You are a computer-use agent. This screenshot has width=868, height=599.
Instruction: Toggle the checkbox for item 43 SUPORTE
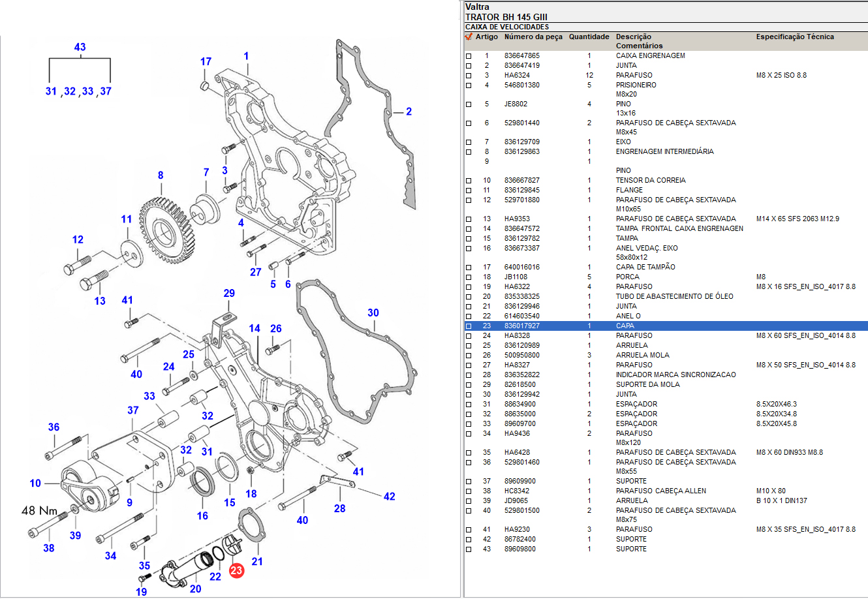point(469,549)
